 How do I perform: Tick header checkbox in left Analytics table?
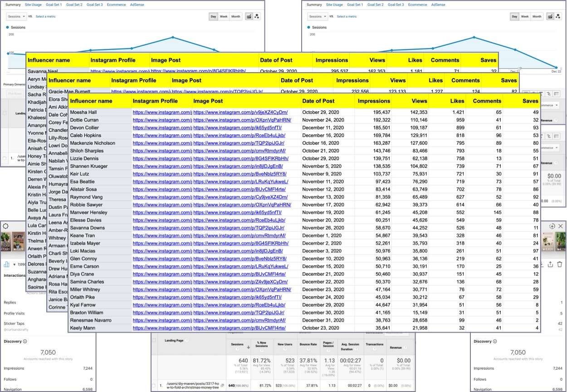[5, 113]
